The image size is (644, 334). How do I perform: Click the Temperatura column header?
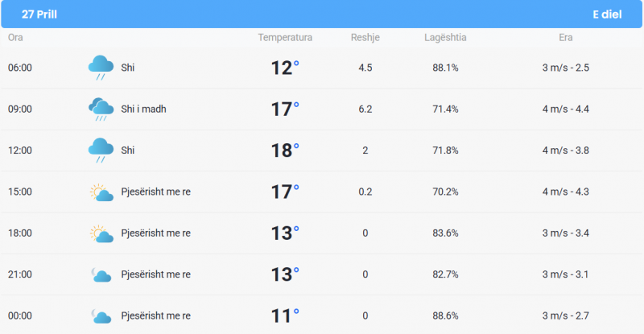coord(285,37)
